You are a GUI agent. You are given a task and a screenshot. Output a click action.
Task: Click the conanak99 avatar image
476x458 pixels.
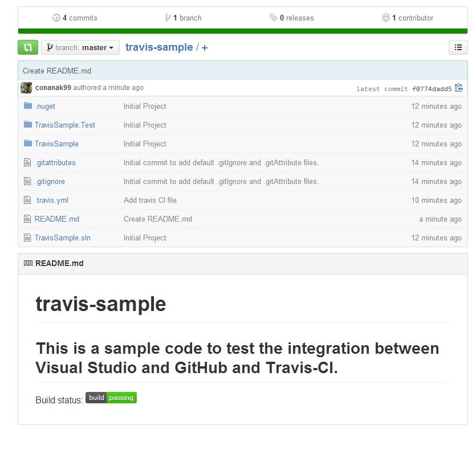pos(26,88)
